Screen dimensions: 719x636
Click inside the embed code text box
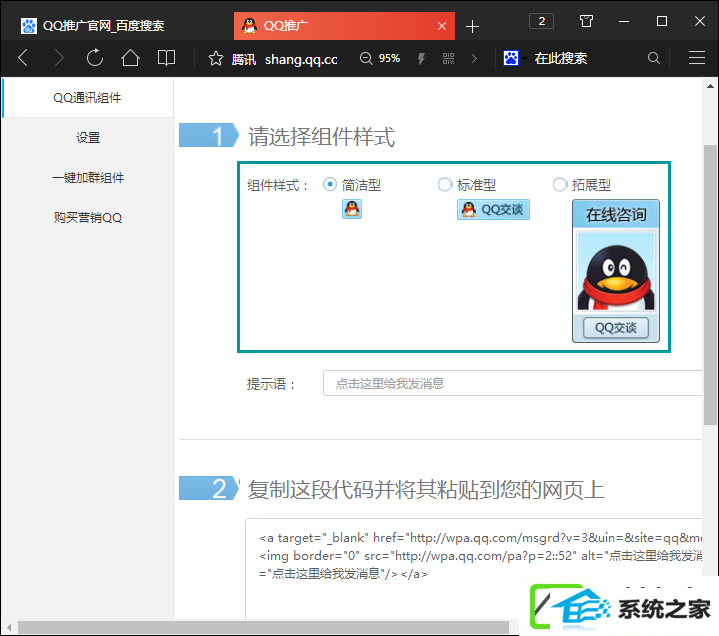click(474, 569)
